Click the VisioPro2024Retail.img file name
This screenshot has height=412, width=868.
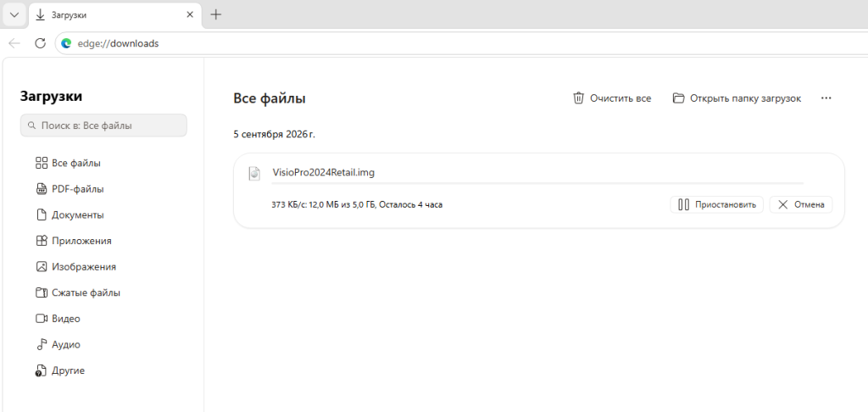point(323,172)
